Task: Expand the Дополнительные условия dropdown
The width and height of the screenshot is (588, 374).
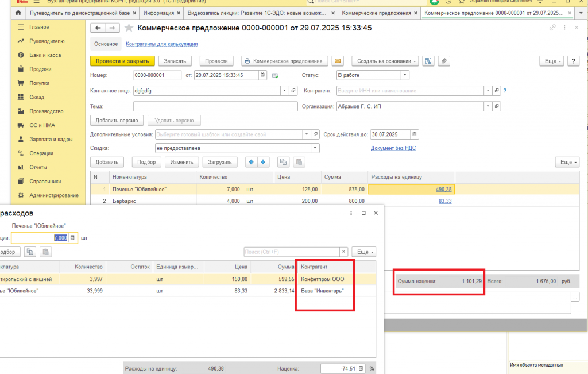Action: (x=307, y=134)
